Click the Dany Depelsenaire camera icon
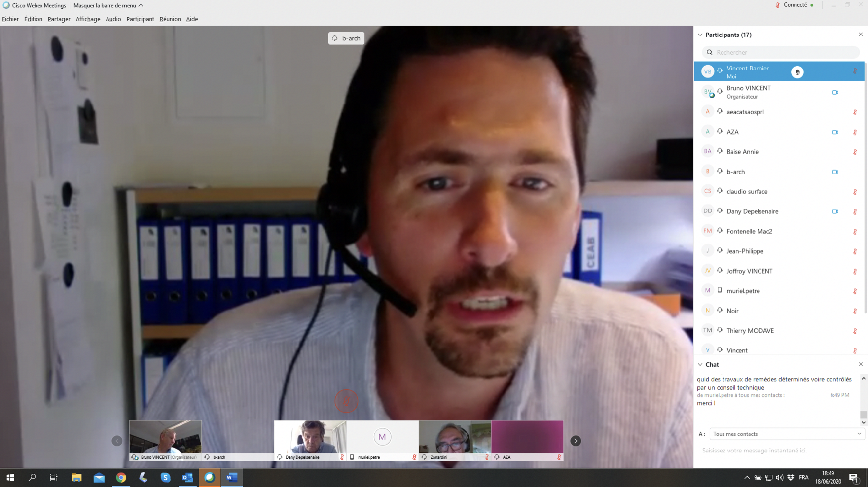This screenshot has width=868, height=487. pyautogui.click(x=835, y=211)
